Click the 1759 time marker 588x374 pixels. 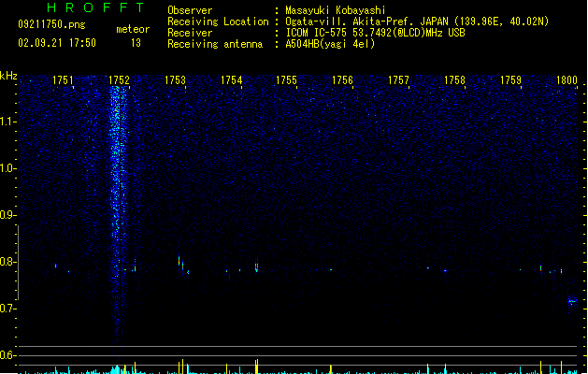coord(510,80)
